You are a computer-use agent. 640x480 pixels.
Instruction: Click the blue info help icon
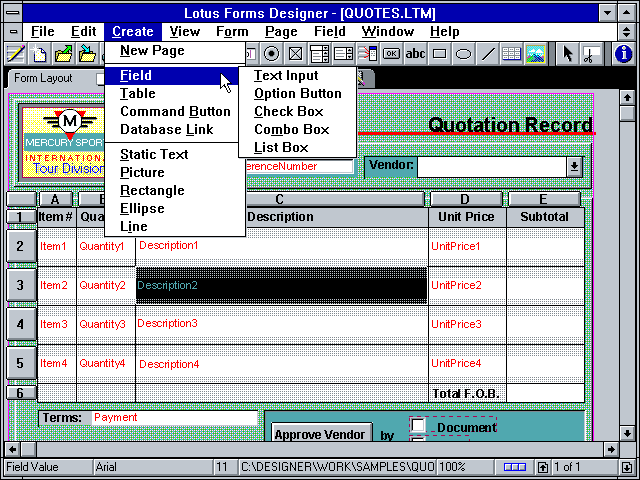point(623,53)
